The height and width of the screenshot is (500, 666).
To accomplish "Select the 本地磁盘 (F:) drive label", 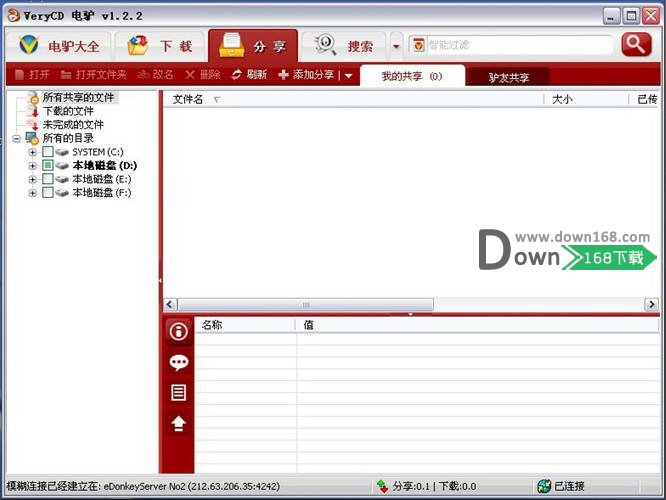I will (x=102, y=193).
